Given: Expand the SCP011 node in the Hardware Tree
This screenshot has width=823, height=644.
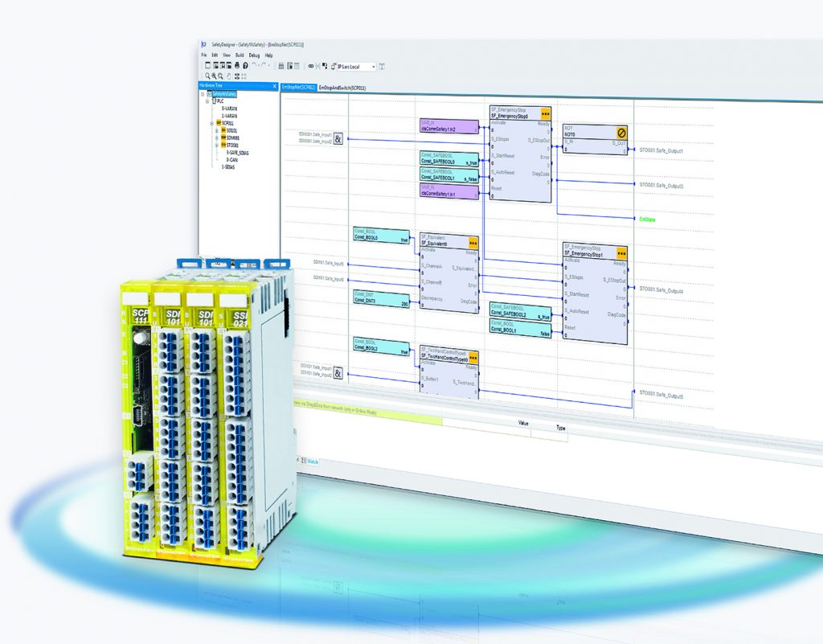Looking at the screenshot, I should point(211,123).
